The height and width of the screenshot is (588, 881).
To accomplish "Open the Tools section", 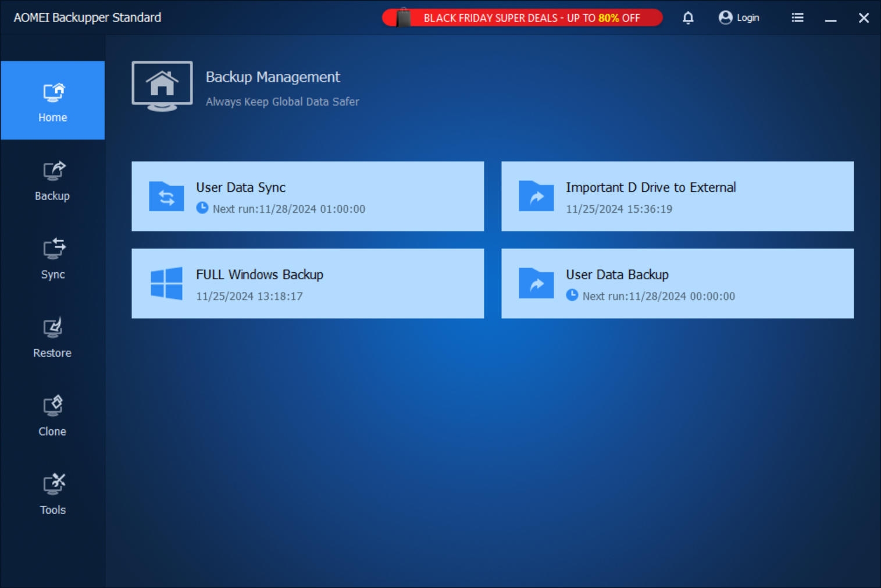I will (52, 495).
